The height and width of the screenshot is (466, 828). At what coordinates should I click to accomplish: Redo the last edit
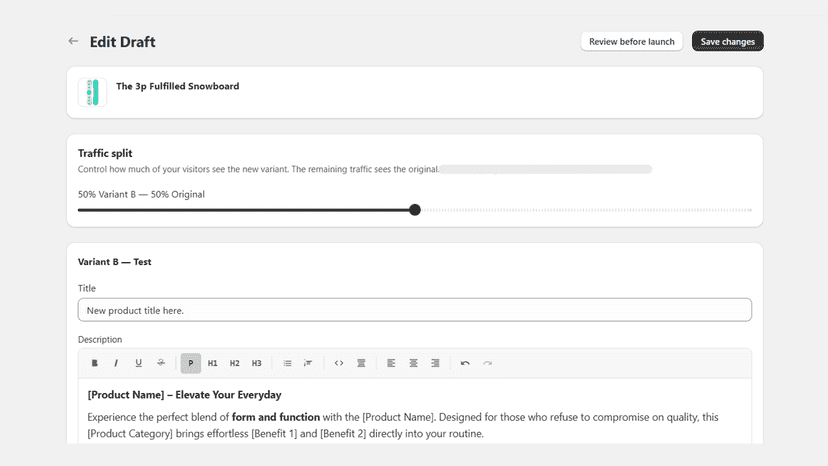(x=487, y=363)
